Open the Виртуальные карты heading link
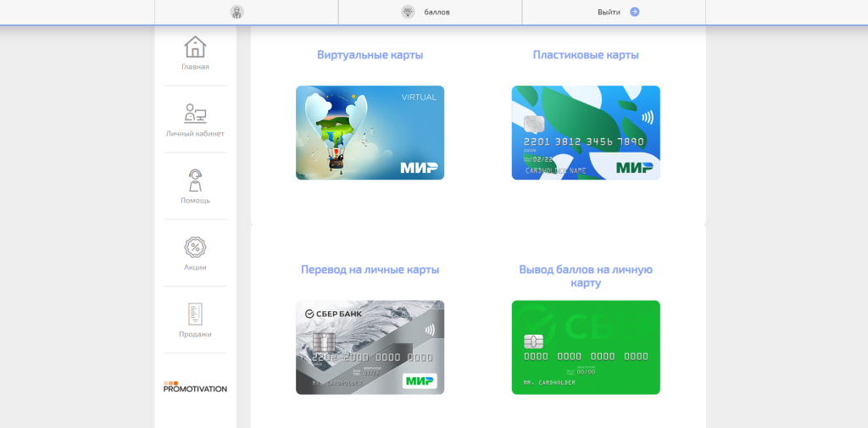 [x=370, y=55]
